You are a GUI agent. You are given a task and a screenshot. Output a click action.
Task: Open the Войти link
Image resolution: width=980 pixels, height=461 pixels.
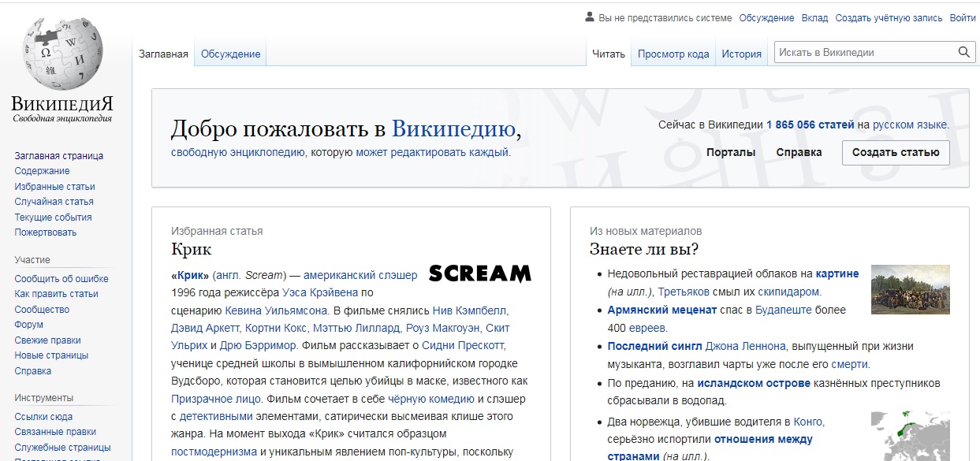[963, 17]
